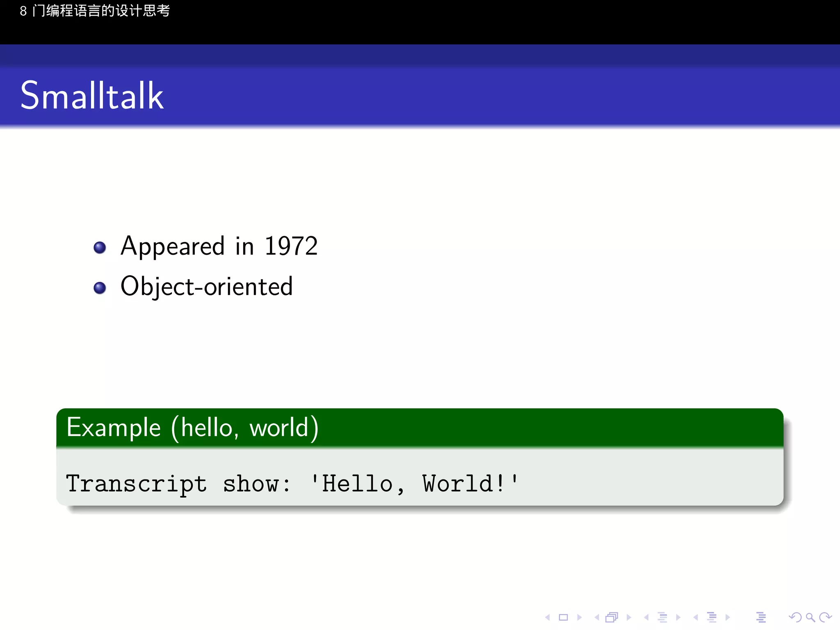Click the bullet ball before 'Appeared in 1972'
Screen dimensions: 840x630
[x=100, y=247]
